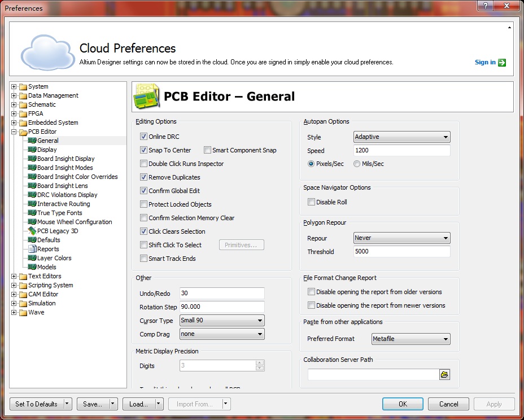Click the System folder icon

coord(23,87)
